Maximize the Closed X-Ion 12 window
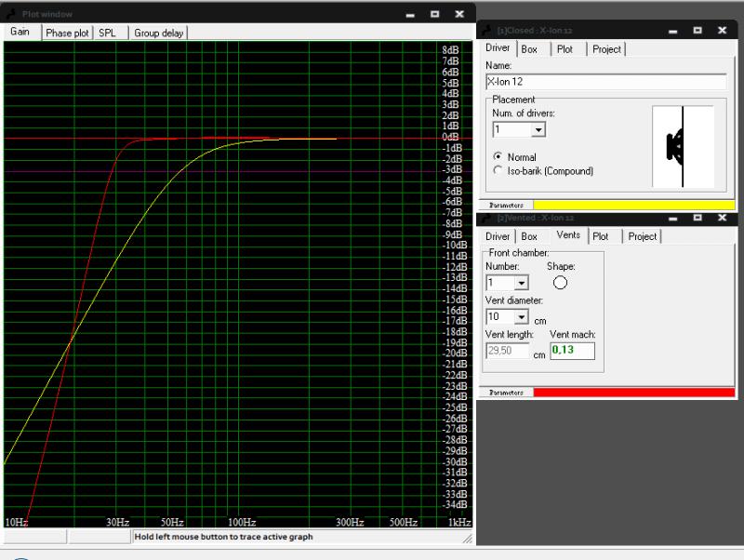The height and width of the screenshot is (560, 744). tap(697, 31)
